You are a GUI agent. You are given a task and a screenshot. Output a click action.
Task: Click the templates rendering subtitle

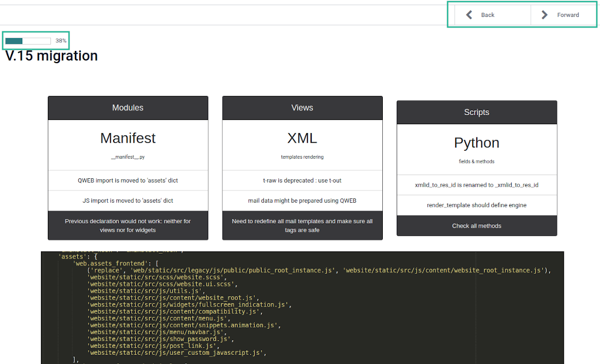(302, 157)
